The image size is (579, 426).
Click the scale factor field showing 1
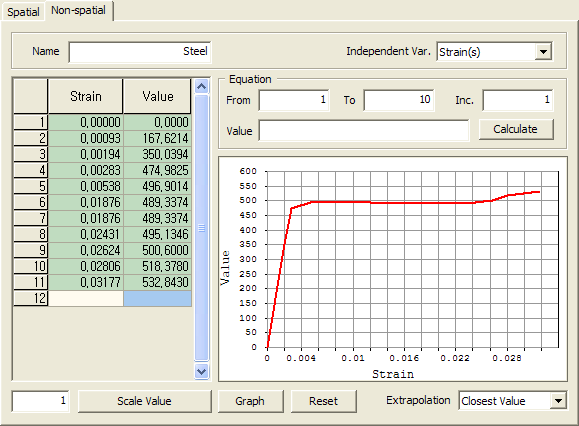(40, 401)
